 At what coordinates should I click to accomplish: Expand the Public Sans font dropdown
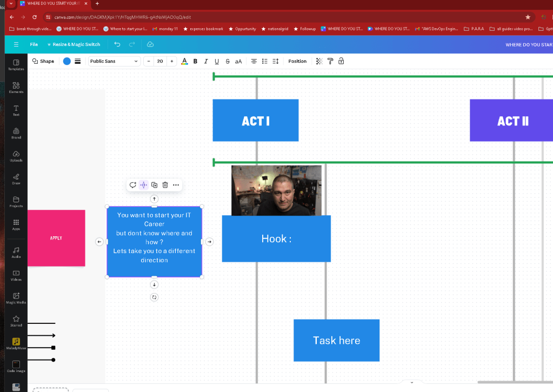pyautogui.click(x=114, y=61)
